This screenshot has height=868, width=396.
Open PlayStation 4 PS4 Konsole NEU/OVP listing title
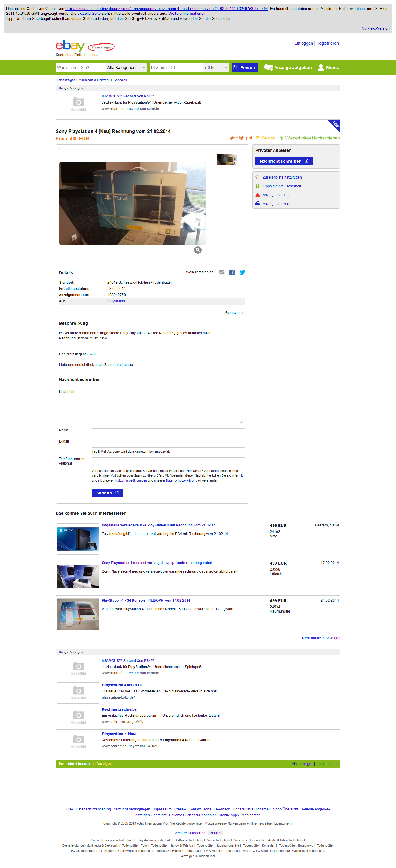pyautogui.click(x=146, y=600)
